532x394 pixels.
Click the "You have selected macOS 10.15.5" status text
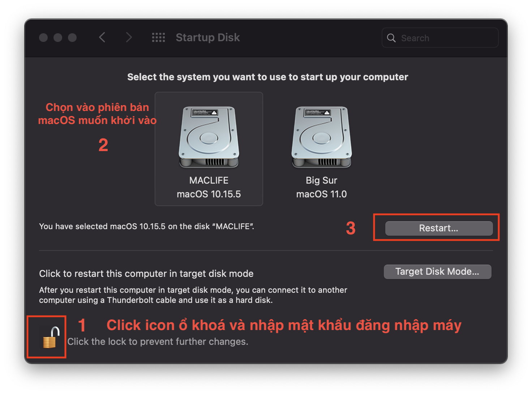point(146,227)
